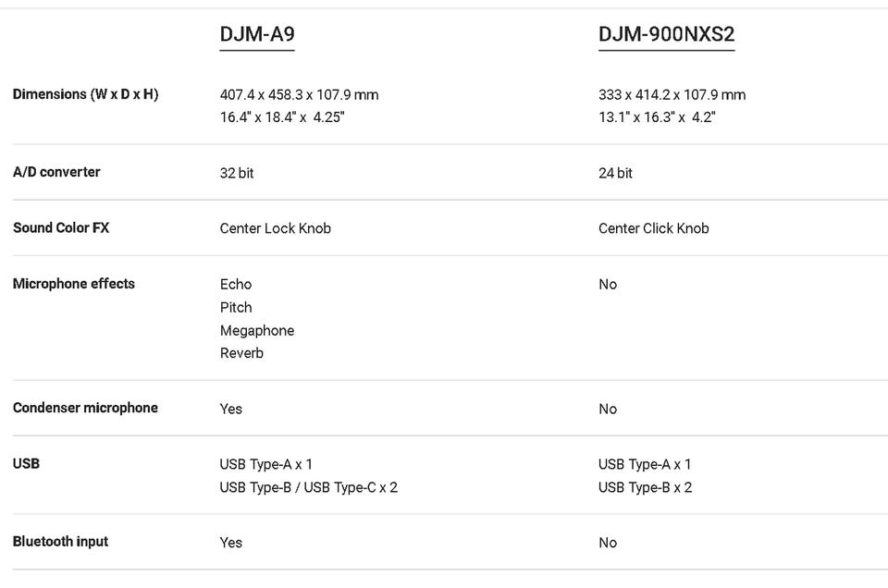Click the A/D converter row label
The height and width of the screenshot is (588, 888).
click(56, 172)
